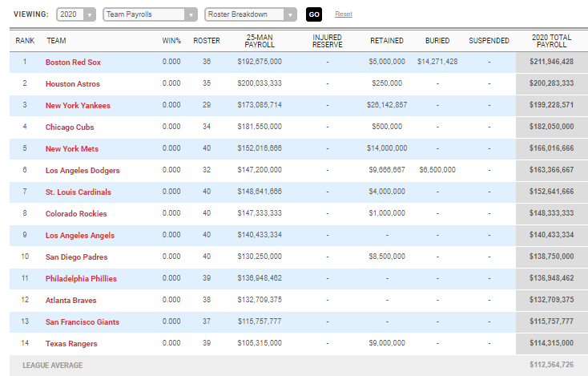The height and width of the screenshot is (376, 588).
Task: Click the Reset link
Action: click(343, 14)
